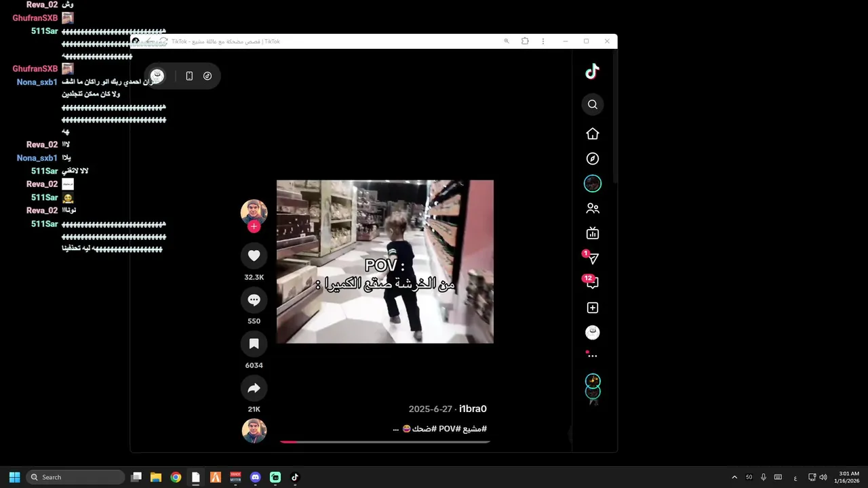
Task: Click GhufranSXB's first chat message
Action: coord(68,18)
